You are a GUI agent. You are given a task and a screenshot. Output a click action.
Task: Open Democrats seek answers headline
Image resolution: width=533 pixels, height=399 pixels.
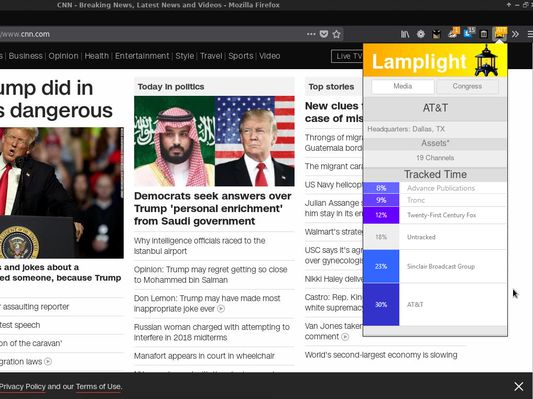coord(213,209)
